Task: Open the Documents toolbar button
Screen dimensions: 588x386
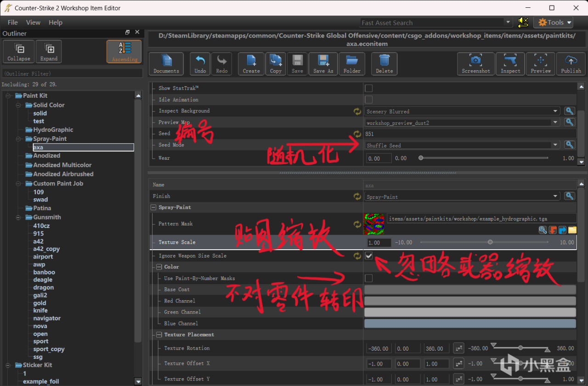Action: pos(166,64)
